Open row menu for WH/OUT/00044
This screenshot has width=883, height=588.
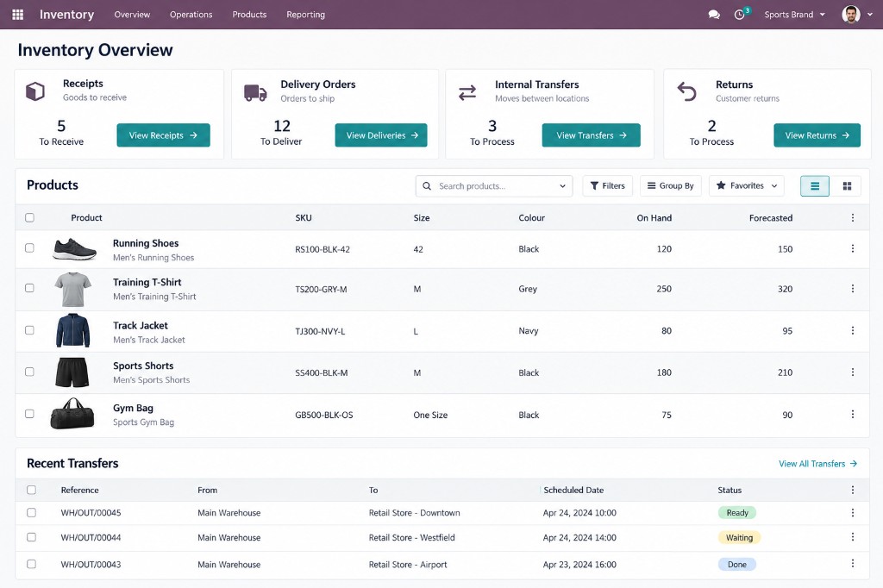point(853,537)
